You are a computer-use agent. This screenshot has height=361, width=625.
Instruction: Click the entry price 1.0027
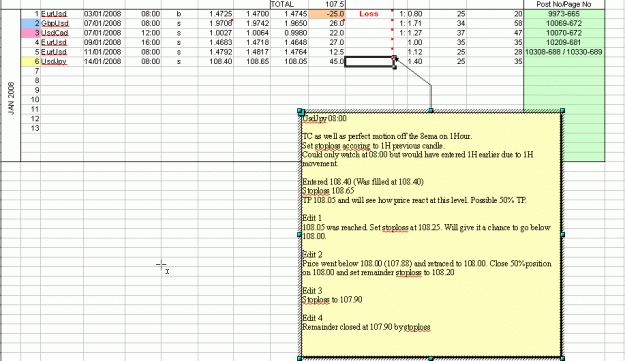point(216,33)
